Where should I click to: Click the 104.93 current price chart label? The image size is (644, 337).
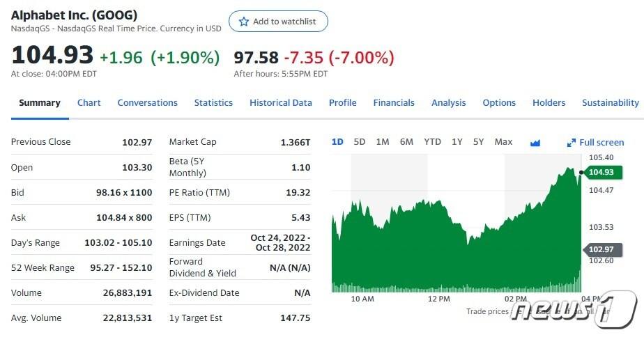click(601, 173)
